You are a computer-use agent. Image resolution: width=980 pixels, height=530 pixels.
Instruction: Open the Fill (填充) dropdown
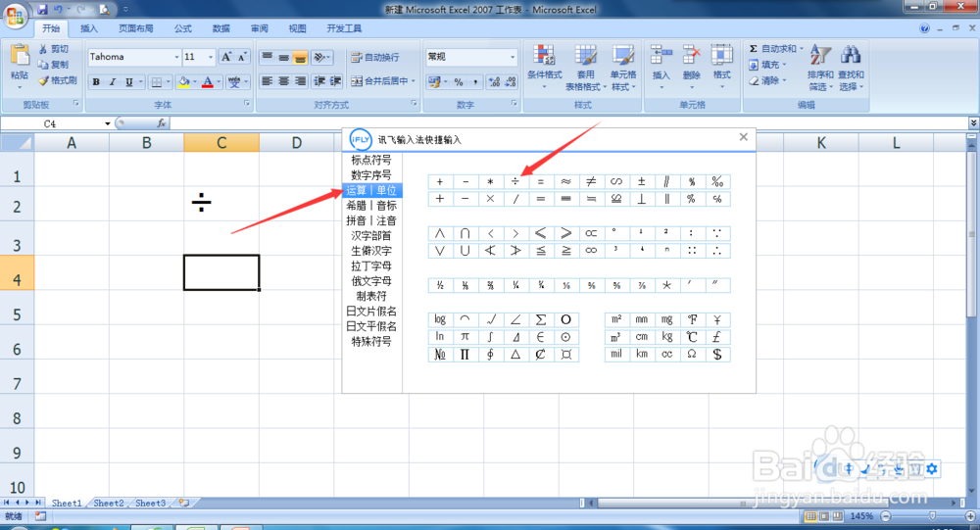pyautogui.click(x=767, y=65)
